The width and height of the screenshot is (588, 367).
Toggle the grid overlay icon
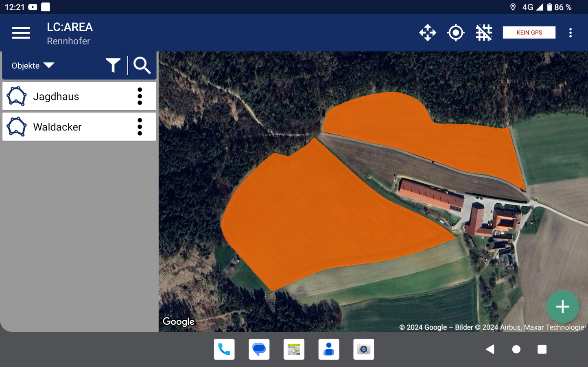pyautogui.click(x=484, y=33)
